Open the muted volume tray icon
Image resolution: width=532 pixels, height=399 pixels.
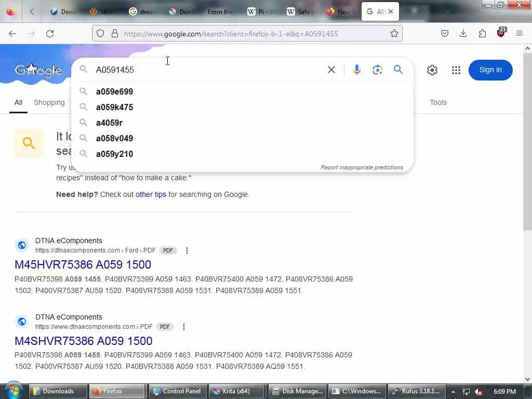point(478,392)
